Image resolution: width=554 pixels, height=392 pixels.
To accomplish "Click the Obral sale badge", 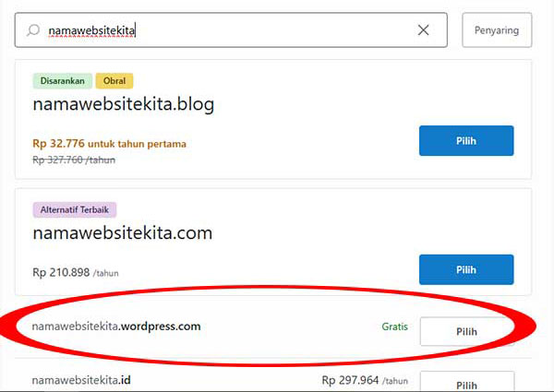I will (114, 81).
